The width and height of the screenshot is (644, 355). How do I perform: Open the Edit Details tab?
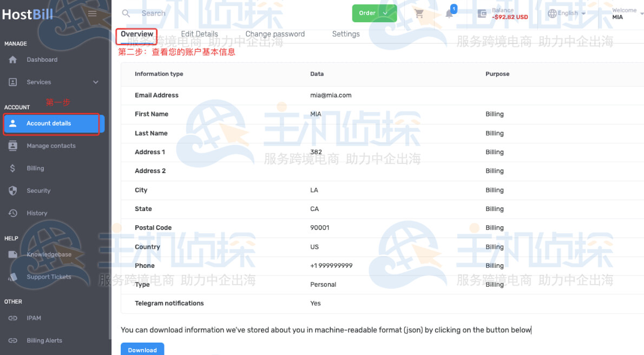coord(199,34)
